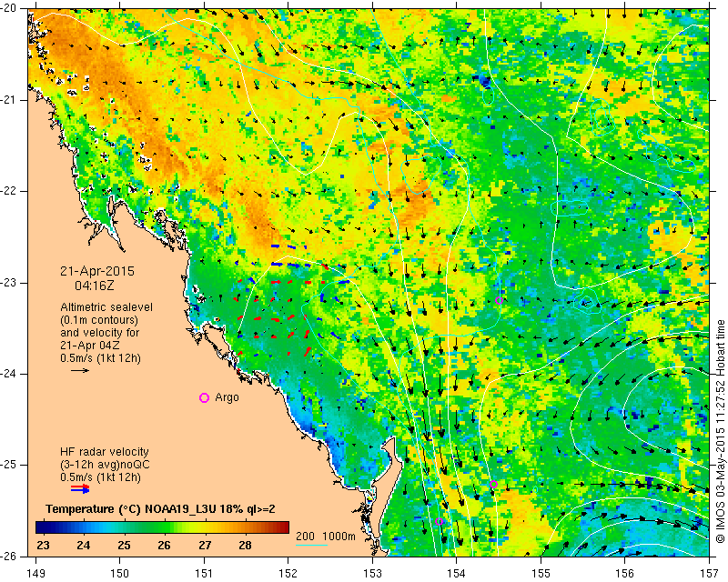Click the "152" longitude axis label
Image resolution: width=728 pixels, height=582 pixels.
point(288,573)
